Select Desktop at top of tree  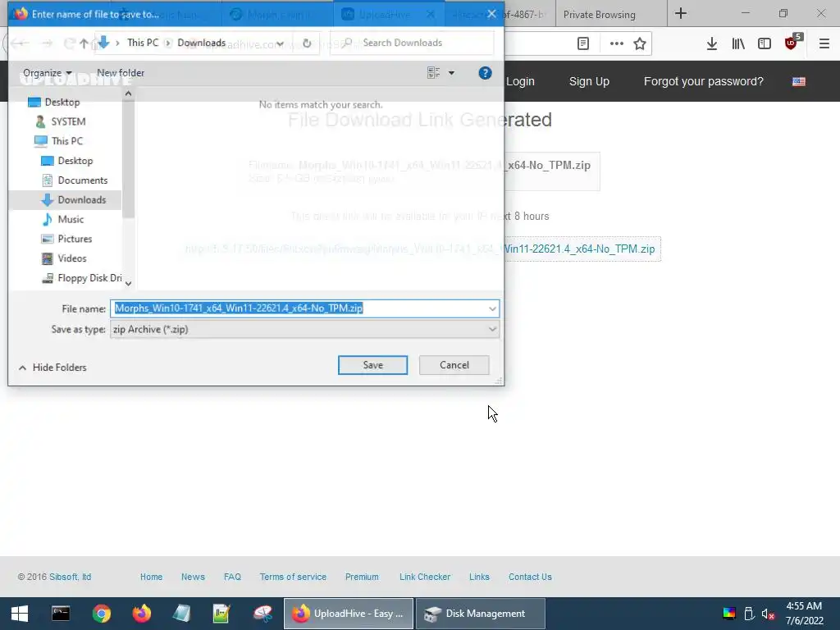point(54,102)
